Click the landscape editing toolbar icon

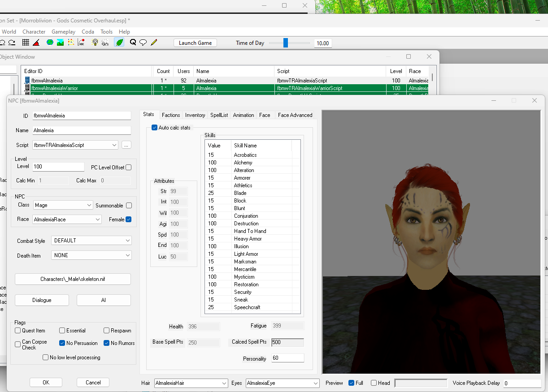click(60, 43)
